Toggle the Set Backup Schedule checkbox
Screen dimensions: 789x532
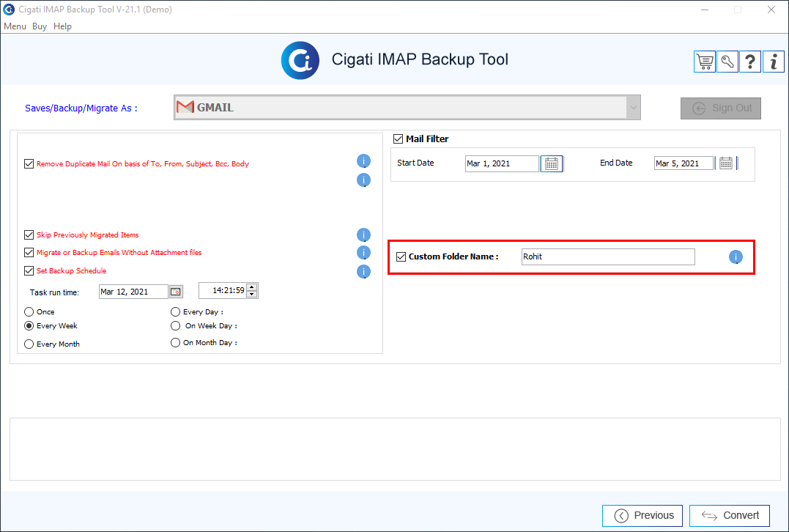point(29,271)
